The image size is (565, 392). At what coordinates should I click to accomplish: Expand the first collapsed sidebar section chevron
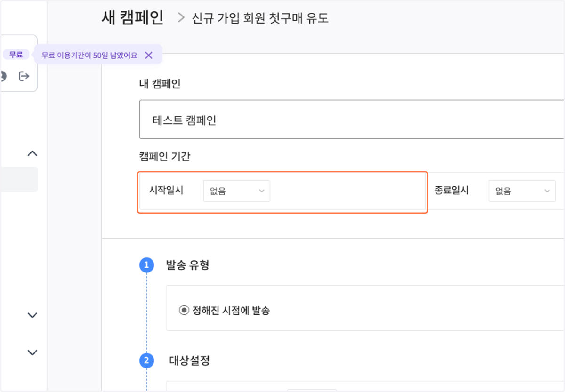click(x=32, y=315)
